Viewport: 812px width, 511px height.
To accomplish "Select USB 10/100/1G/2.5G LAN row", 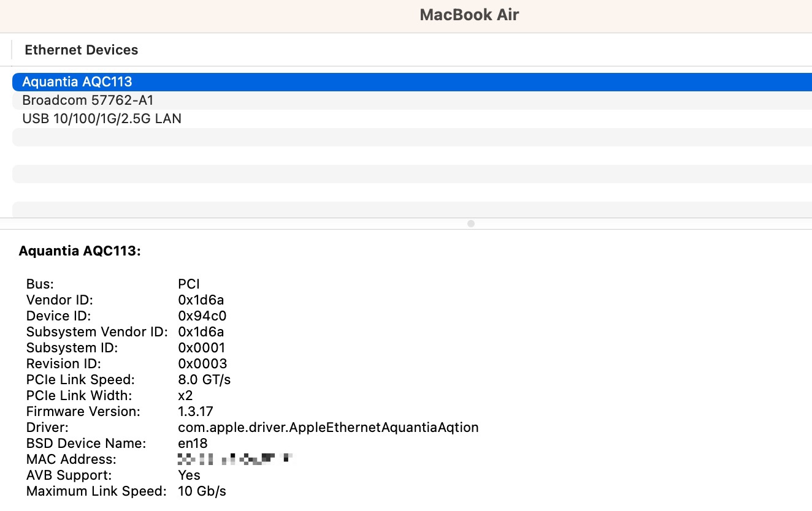I will pos(412,119).
